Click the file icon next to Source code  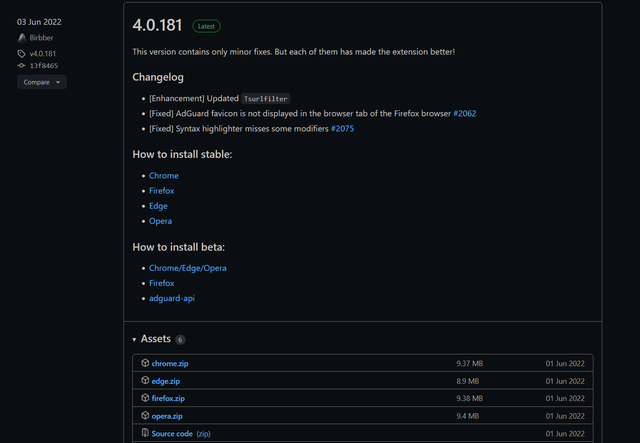(145, 433)
